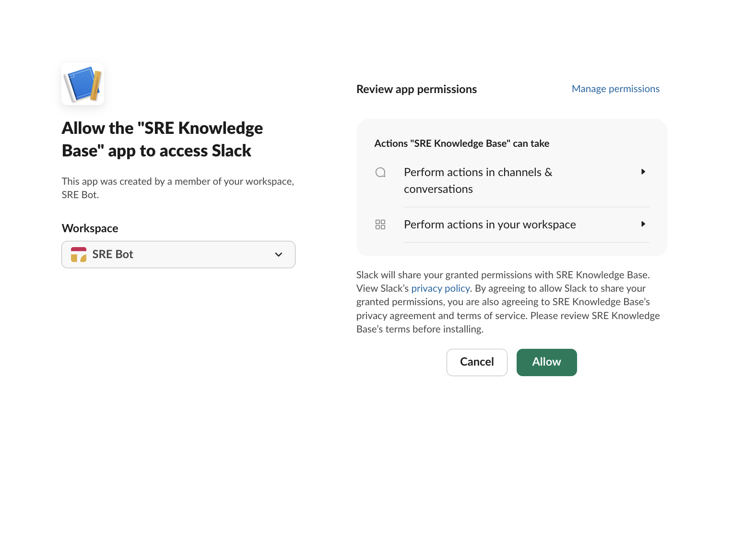Image resolution: width=756 pixels, height=546 pixels.
Task: Click the chevron in the Workspace selector
Action: [279, 255]
